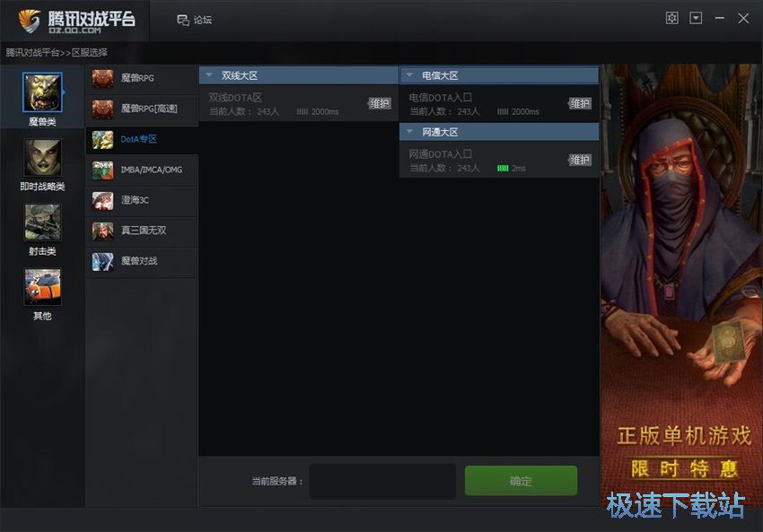The height and width of the screenshot is (532, 763).
Task: Click the 限时特惠 text on the banner
Action: [x=685, y=469]
